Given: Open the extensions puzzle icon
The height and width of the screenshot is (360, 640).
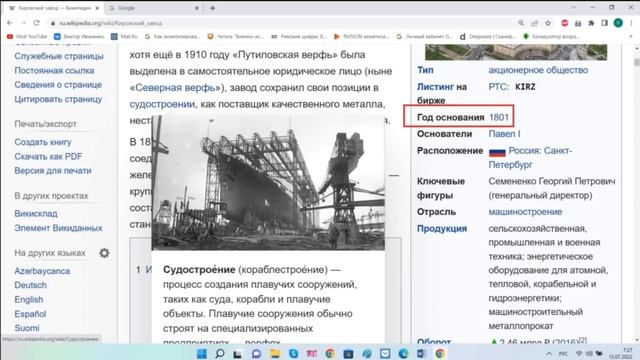Looking at the screenshot, I should click(x=591, y=23).
